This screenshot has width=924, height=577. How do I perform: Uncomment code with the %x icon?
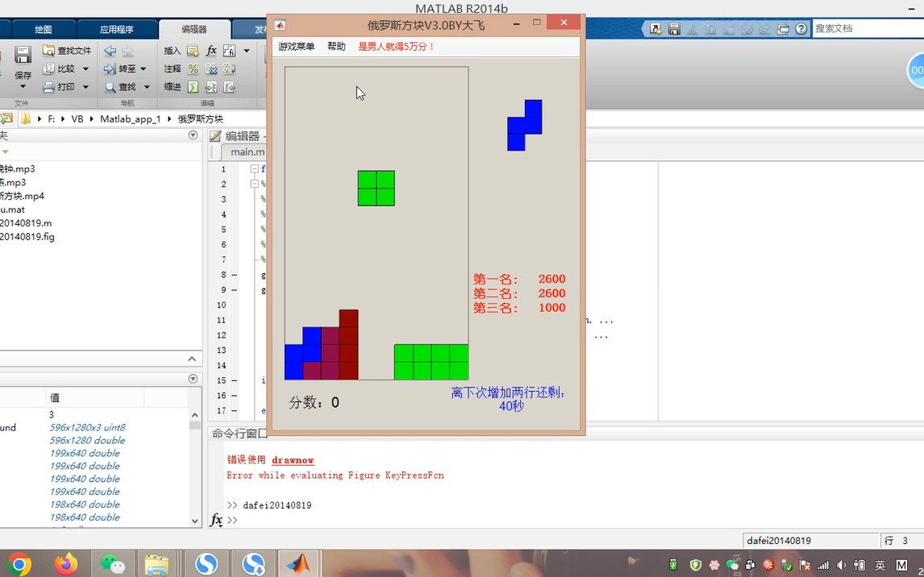coord(210,68)
